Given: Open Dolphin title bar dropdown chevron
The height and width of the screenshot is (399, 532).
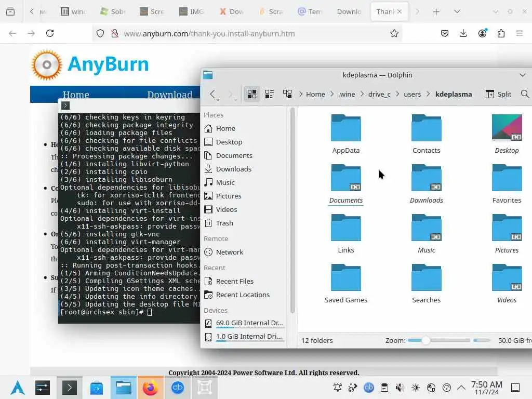Looking at the screenshot, I should 523,75.
